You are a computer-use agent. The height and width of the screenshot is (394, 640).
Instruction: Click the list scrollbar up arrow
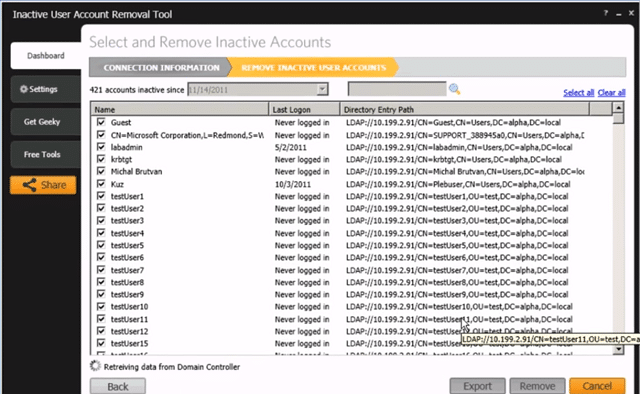coord(618,108)
